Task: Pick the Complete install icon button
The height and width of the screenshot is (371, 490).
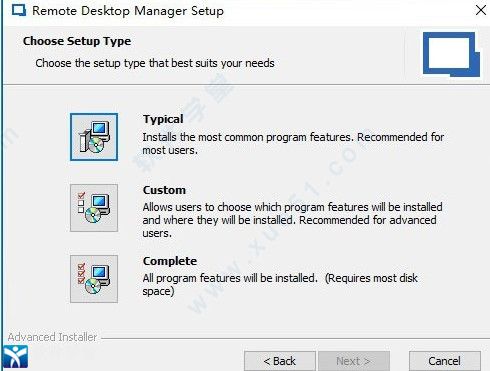Action: click(94, 279)
